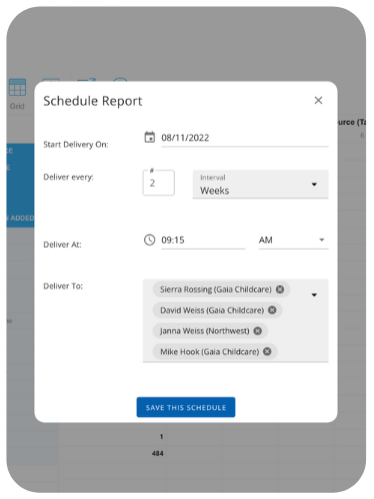The width and height of the screenshot is (374, 499).
Task: Click the start date field 08/11/2022
Action: [244, 138]
